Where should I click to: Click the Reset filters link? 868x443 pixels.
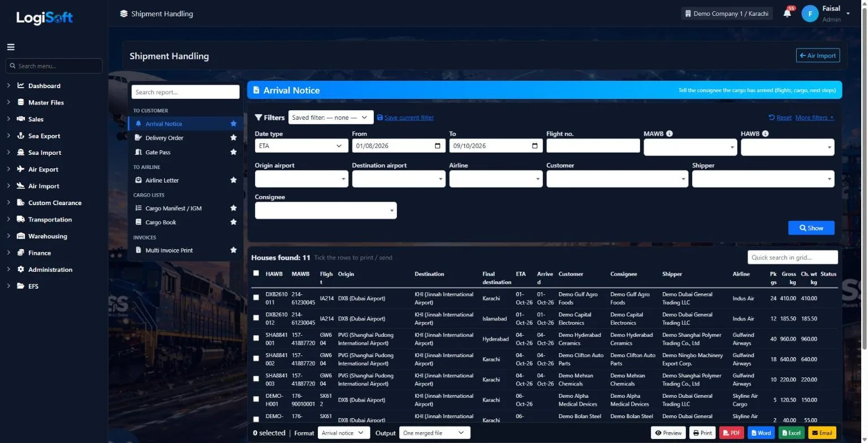[x=780, y=118]
